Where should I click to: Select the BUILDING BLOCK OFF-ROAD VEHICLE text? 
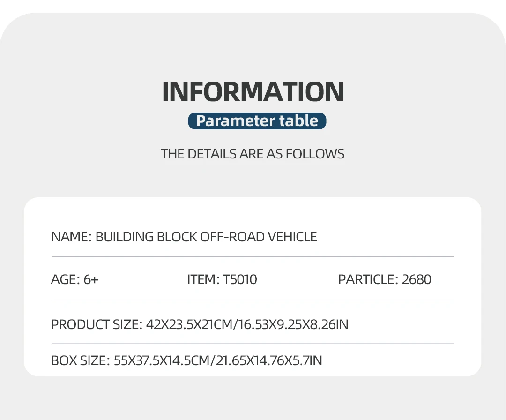point(206,237)
